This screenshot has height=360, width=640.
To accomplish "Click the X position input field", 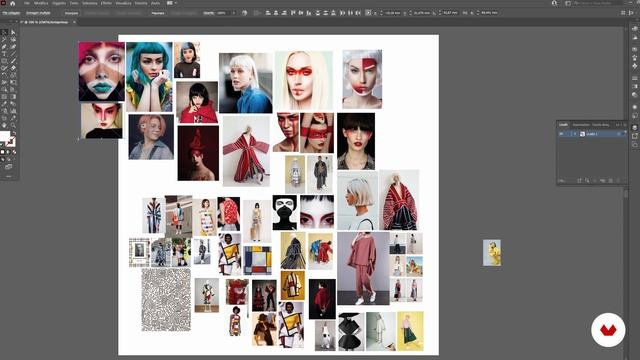I will pyautogui.click(x=393, y=13).
